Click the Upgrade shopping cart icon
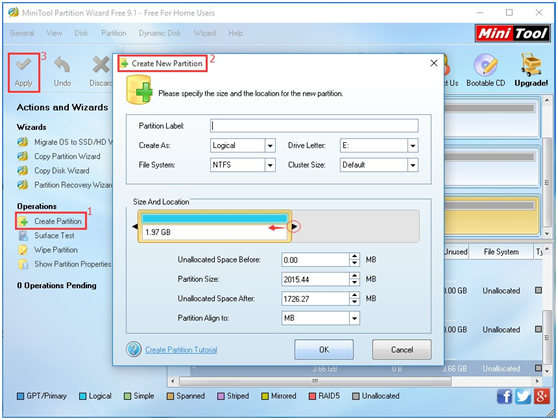Screen dimensions: 558x420 click(x=531, y=65)
